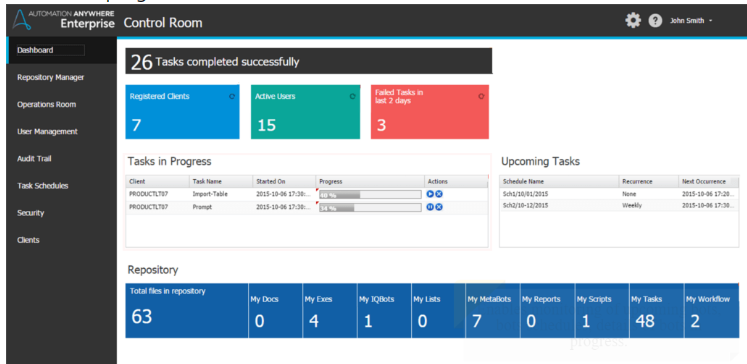Screen dimensions: 747x364
Task: Open the Security section
Action: pyautogui.click(x=30, y=213)
